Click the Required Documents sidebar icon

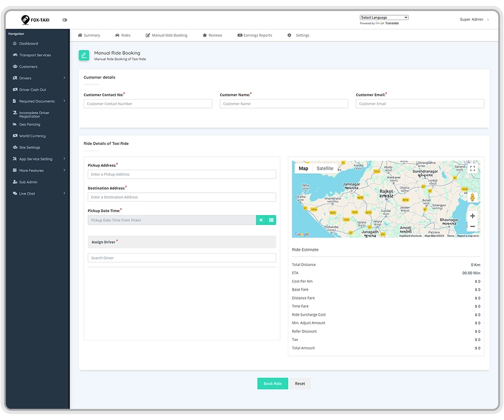pyautogui.click(x=15, y=101)
